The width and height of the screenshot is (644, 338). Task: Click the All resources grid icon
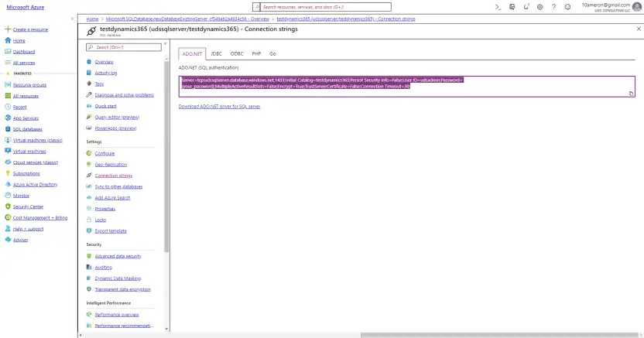coord(8,96)
